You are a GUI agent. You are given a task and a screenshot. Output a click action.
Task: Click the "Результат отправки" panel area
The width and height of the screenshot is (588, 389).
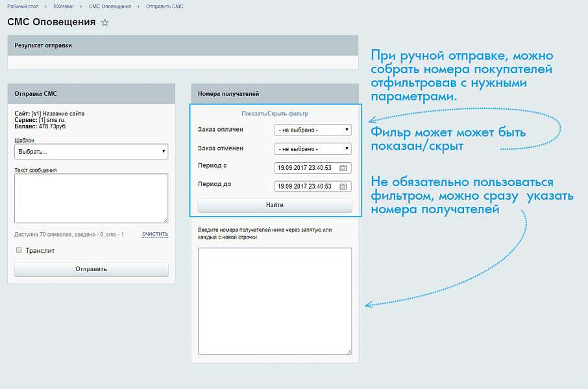(182, 45)
